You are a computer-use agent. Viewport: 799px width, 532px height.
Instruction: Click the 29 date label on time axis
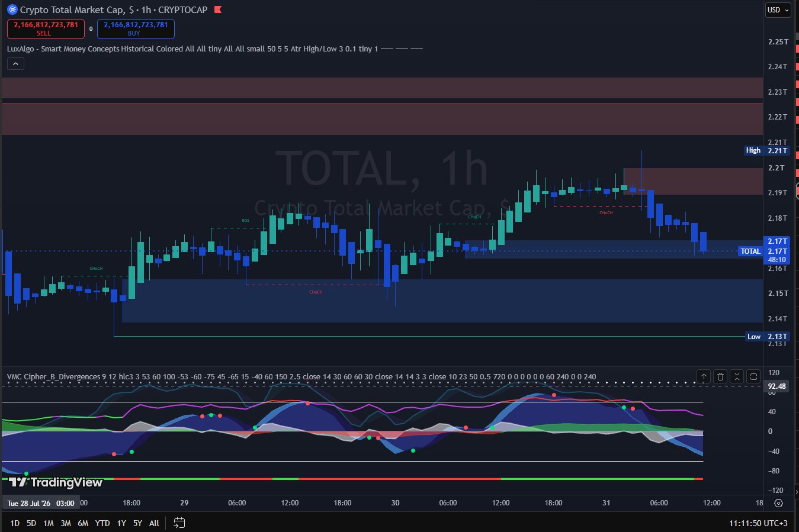[184, 503]
